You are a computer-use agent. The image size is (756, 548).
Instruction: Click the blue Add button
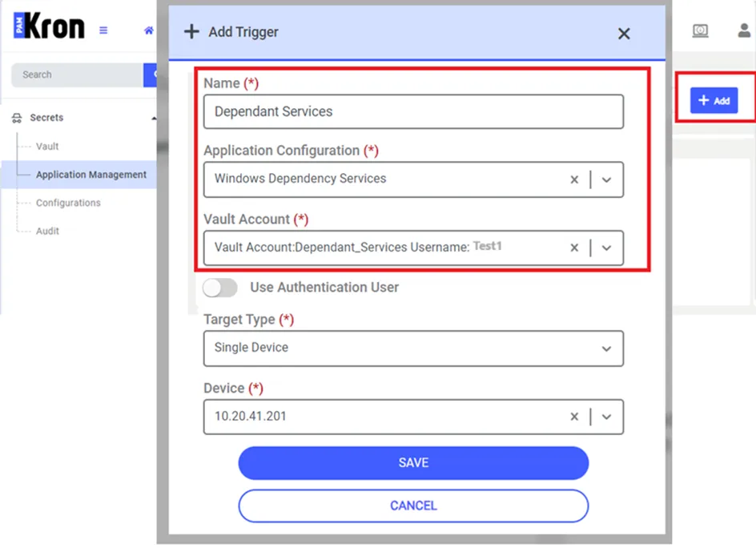tap(714, 100)
